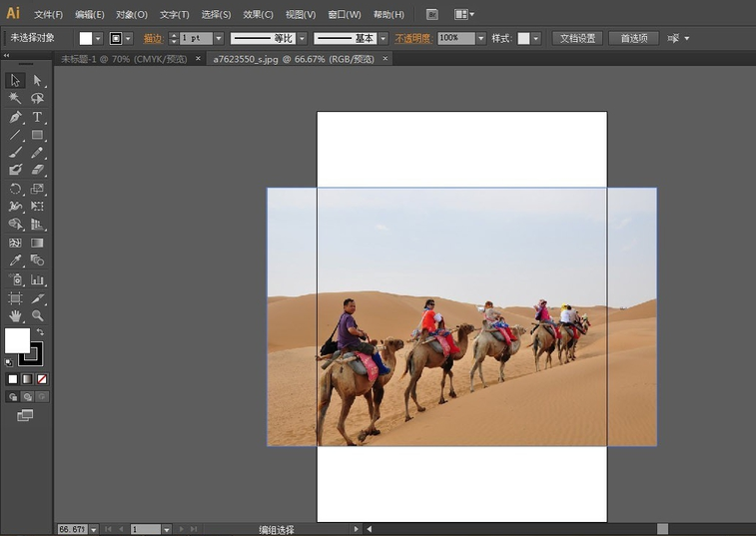The width and height of the screenshot is (756, 536).
Task: Choose the Rotate tool
Action: pyautogui.click(x=15, y=189)
